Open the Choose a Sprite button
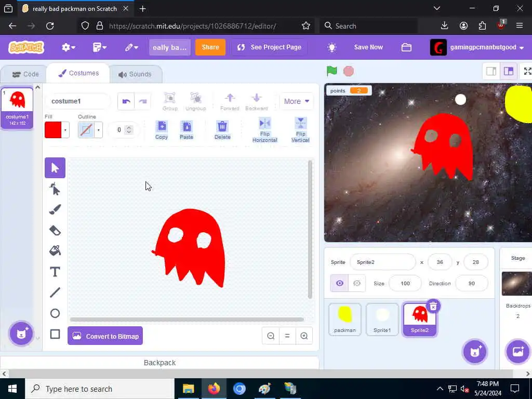 click(475, 352)
